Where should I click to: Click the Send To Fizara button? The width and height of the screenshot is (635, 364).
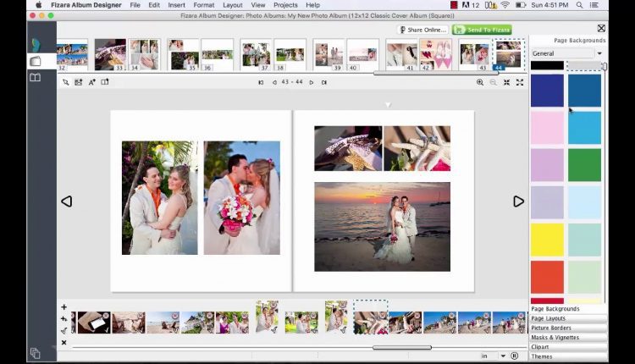click(x=482, y=30)
